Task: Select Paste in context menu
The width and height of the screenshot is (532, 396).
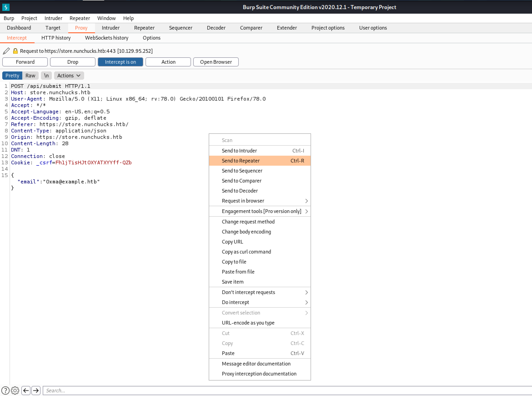Action: (260, 353)
